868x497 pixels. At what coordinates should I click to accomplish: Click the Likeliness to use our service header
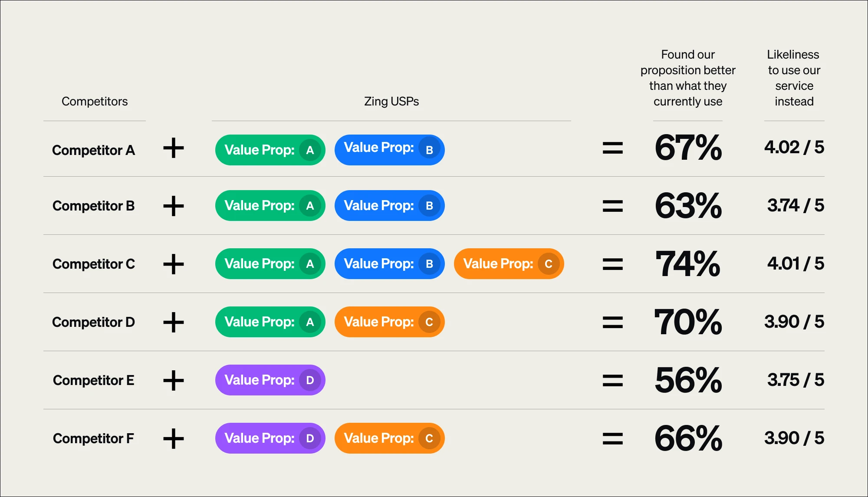tap(794, 78)
